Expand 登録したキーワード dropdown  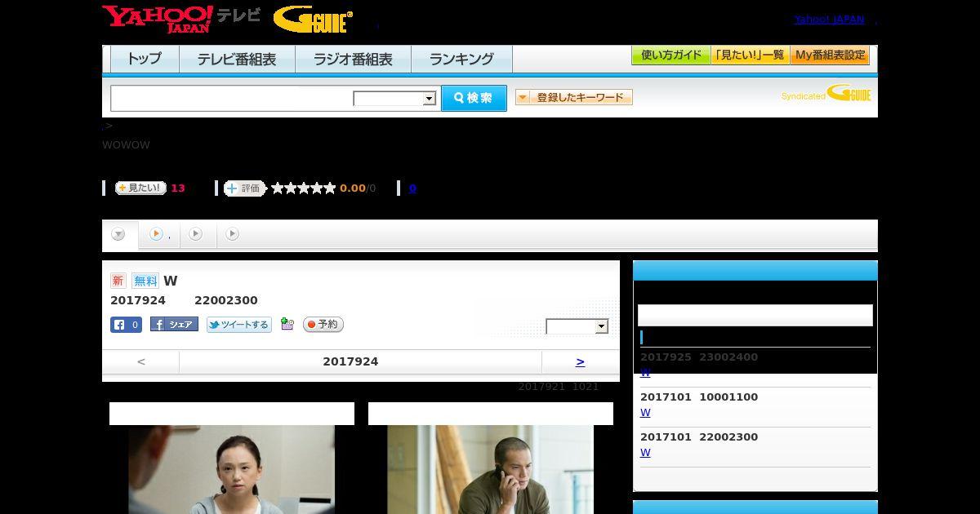[574, 98]
